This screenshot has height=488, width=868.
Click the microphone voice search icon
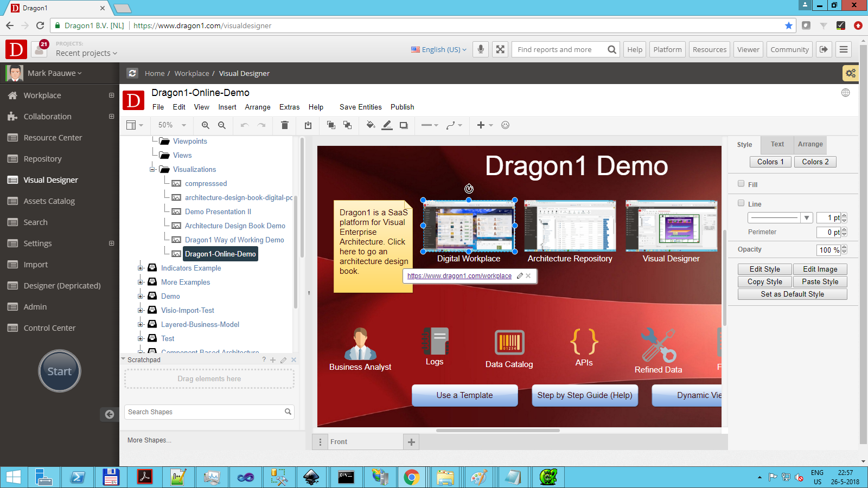481,49
